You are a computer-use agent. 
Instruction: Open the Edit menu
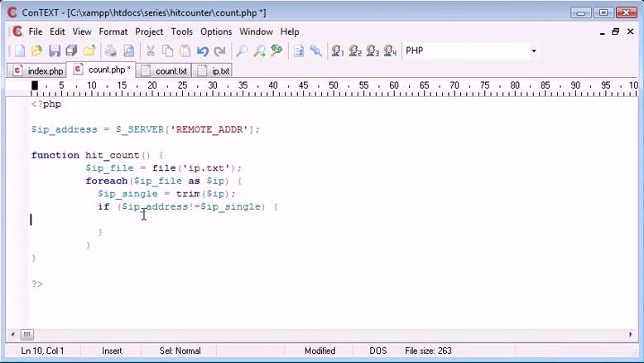57,31
